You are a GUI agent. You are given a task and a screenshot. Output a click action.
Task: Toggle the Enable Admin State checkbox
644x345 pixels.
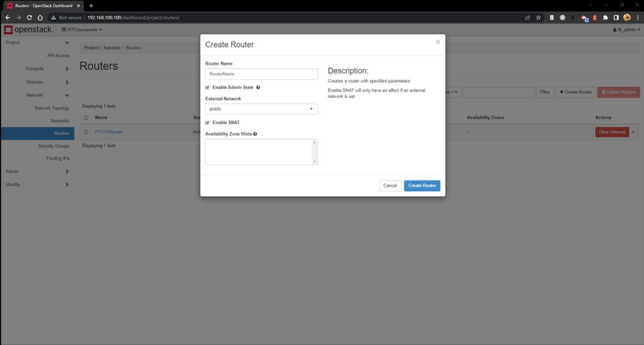tap(207, 87)
